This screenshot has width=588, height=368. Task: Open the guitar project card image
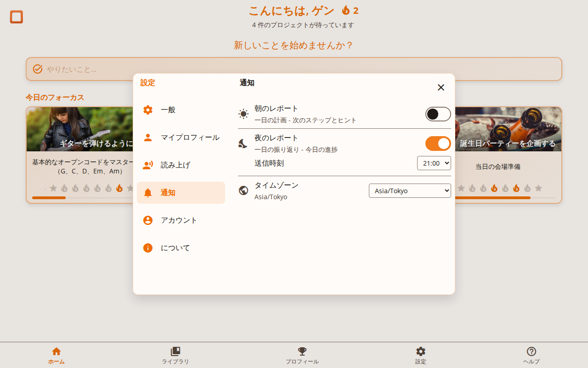[80, 129]
